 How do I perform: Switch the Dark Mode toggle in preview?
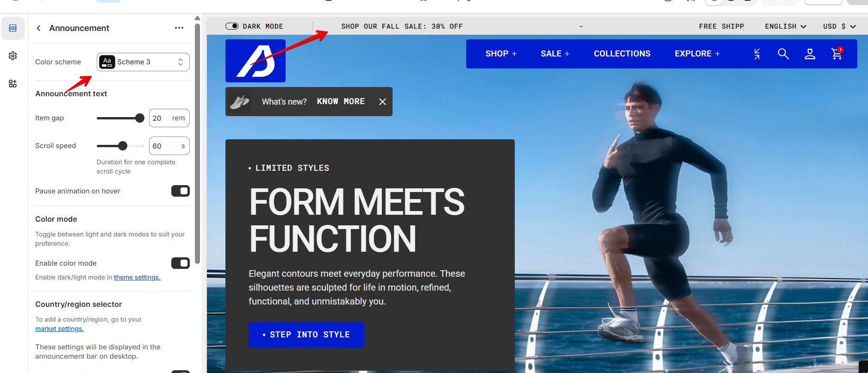click(x=232, y=26)
